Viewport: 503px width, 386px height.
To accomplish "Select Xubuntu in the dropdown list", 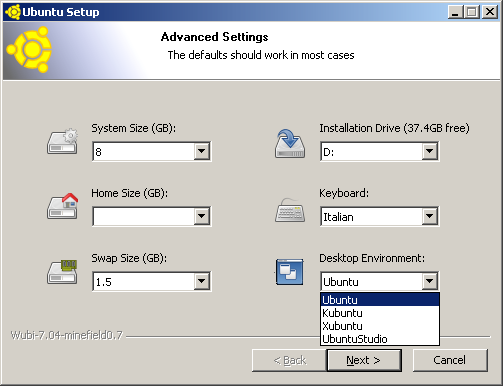I will click(x=380, y=326).
